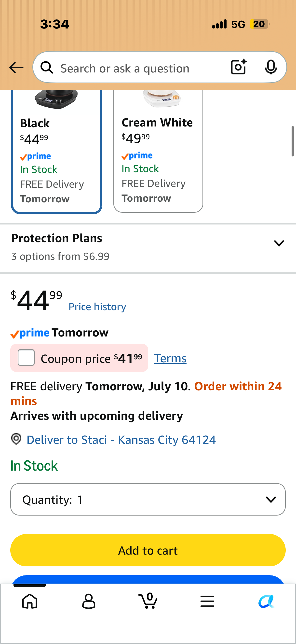
Task: Check the Coupon price $41.99 checkbox
Action: (x=26, y=358)
